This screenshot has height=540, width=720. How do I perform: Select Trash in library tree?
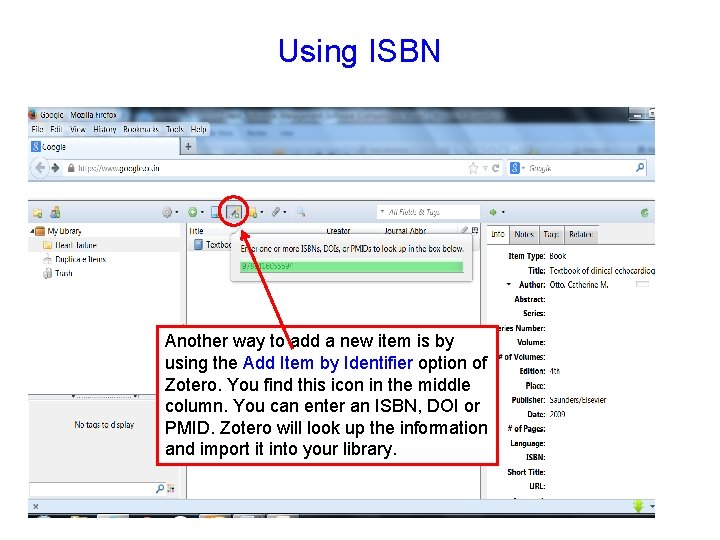64,273
